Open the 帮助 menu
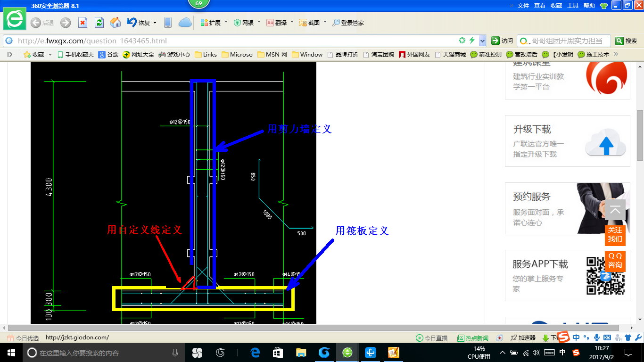 click(x=589, y=5)
